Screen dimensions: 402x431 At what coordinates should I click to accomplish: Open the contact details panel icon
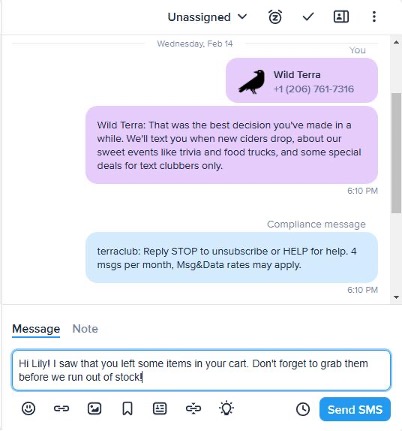click(x=341, y=17)
